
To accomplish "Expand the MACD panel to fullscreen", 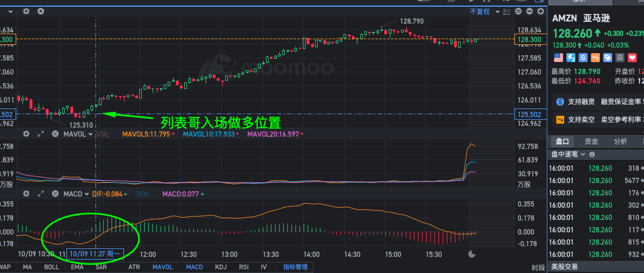I will pyautogui.click(x=41, y=194).
